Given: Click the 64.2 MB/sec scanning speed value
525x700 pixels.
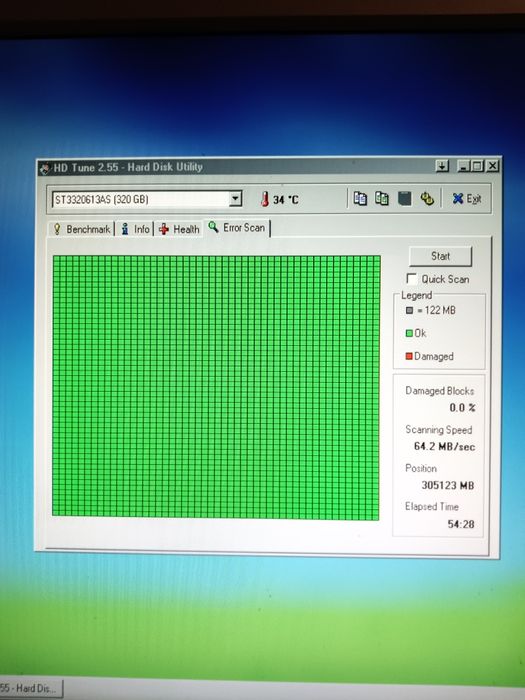Looking at the screenshot, I should pyautogui.click(x=444, y=446).
